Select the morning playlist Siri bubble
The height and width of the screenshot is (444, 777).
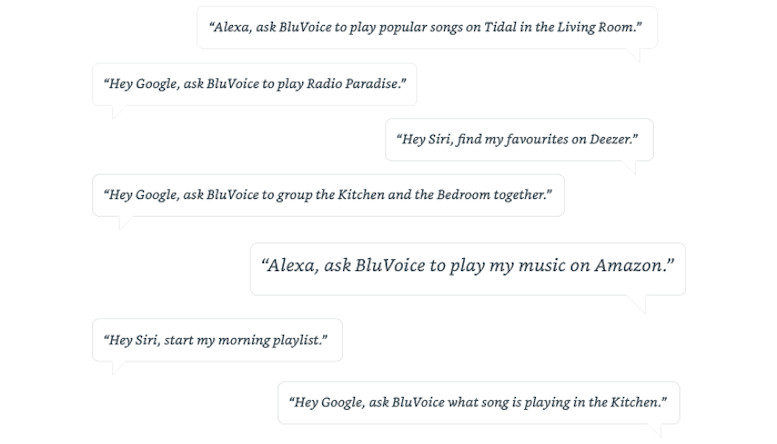click(x=218, y=340)
